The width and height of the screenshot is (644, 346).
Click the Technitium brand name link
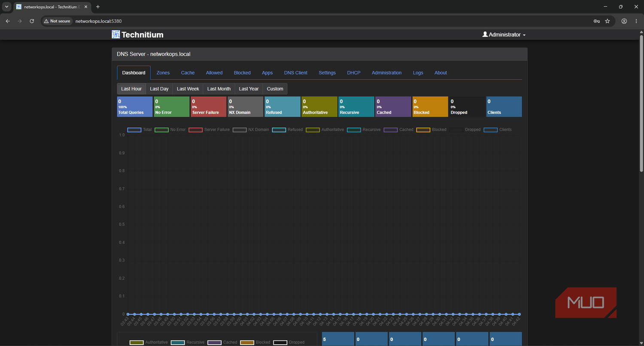click(142, 35)
